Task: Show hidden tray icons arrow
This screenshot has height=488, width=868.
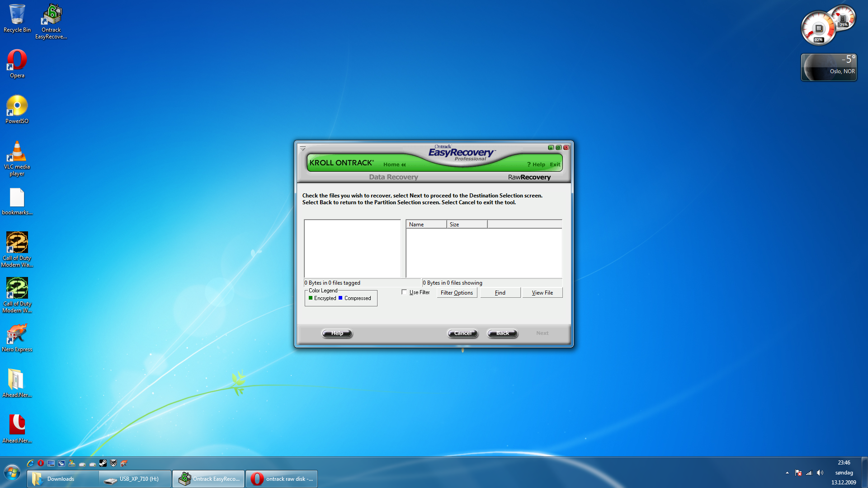Action: pyautogui.click(x=787, y=473)
